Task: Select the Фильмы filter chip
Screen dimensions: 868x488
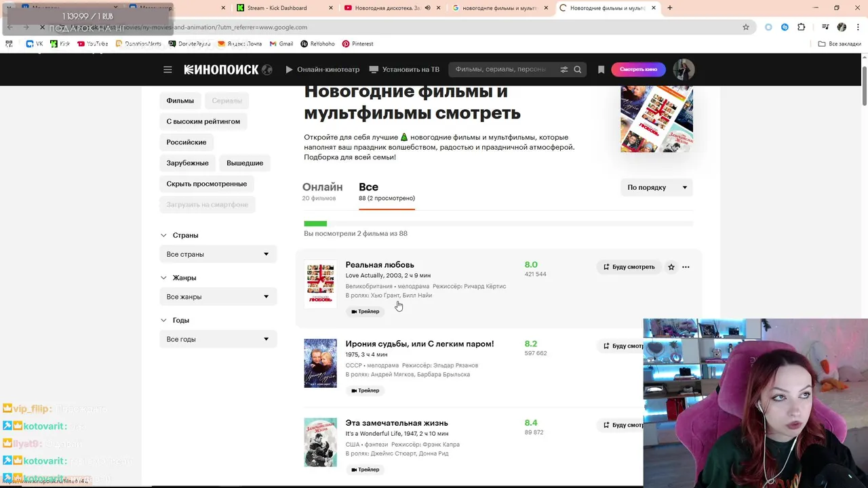Action: point(180,100)
